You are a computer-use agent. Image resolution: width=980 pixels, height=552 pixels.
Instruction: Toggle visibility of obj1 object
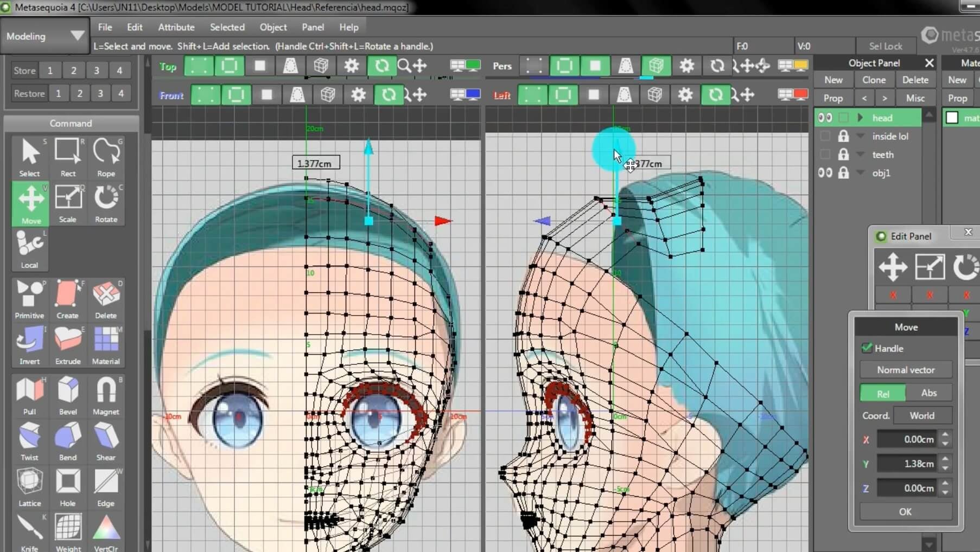pyautogui.click(x=825, y=173)
